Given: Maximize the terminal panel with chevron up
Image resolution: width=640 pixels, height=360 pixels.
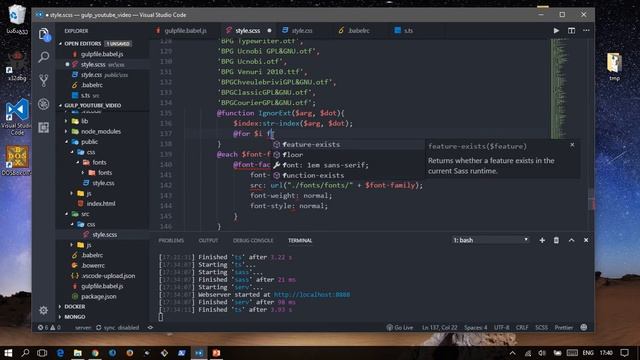Looking at the screenshot, I should [x=571, y=240].
